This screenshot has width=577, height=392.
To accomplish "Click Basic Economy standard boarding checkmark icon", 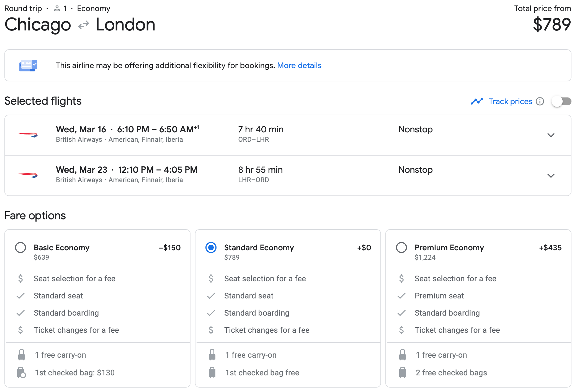I will (20, 313).
